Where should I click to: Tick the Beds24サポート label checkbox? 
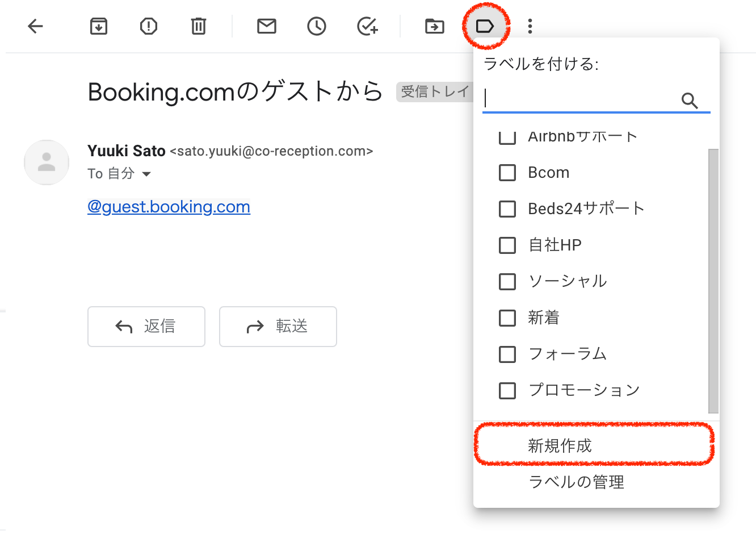(507, 209)
